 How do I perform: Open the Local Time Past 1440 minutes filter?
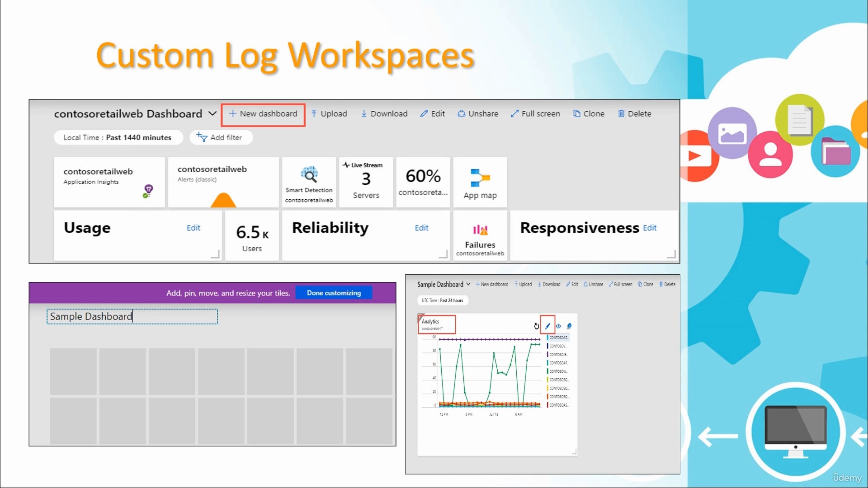click(118, 137)
